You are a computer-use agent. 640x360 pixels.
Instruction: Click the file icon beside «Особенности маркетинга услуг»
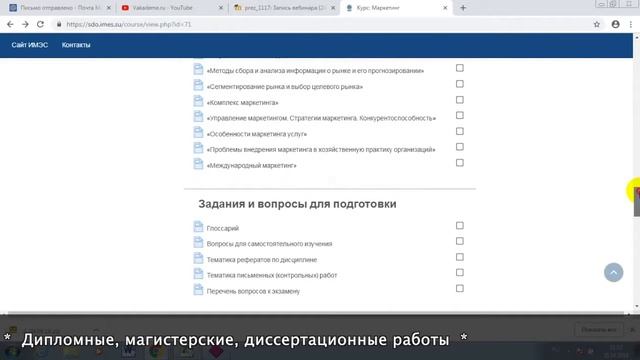[x=198, y=132]
